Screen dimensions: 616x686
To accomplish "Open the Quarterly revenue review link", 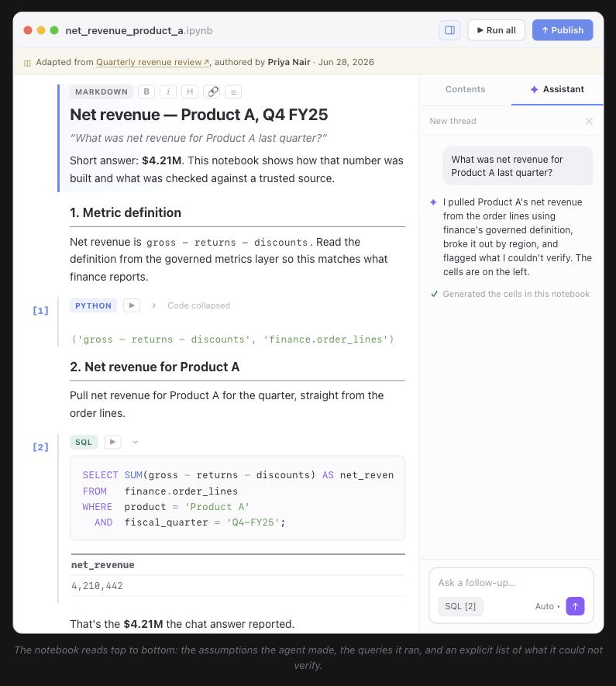I will (x=152, y=62).
